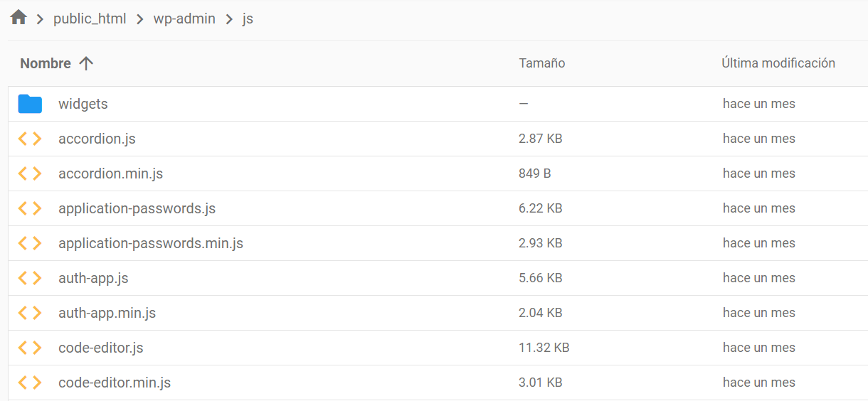
Task: Navigate to public_html in breadcrumb
Action: pos(90,19)
